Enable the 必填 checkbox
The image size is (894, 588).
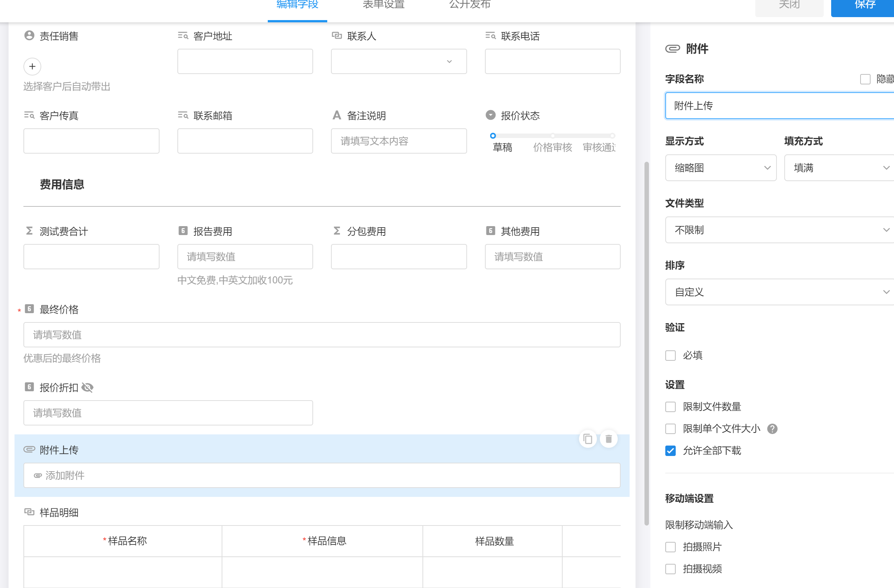(x=670, y=356)
